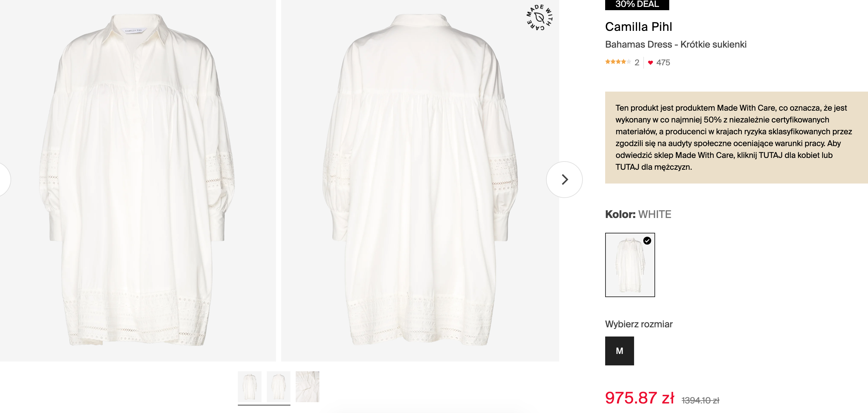Follow the TUTAJ link for kobiet

(x=770, y=155)
